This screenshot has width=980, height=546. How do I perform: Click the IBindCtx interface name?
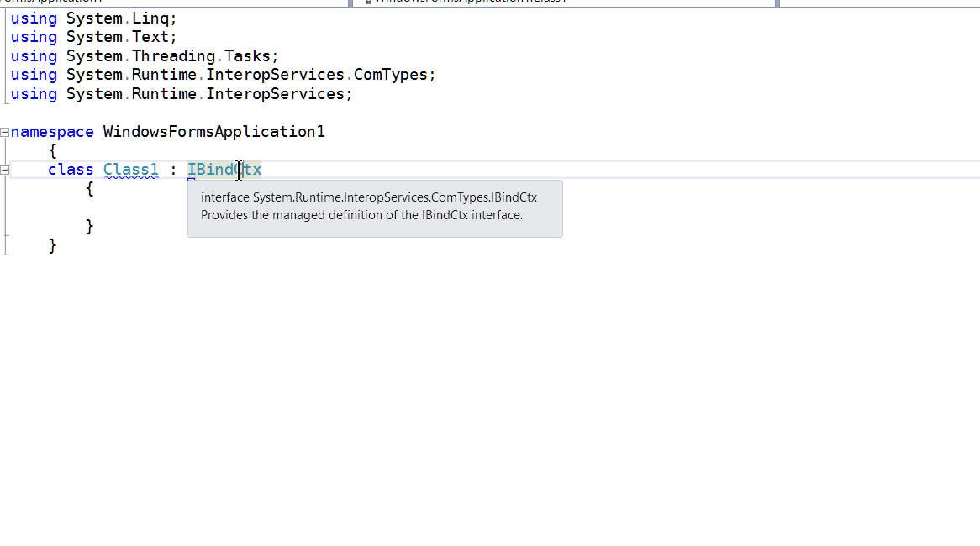[x=223, y=169]
